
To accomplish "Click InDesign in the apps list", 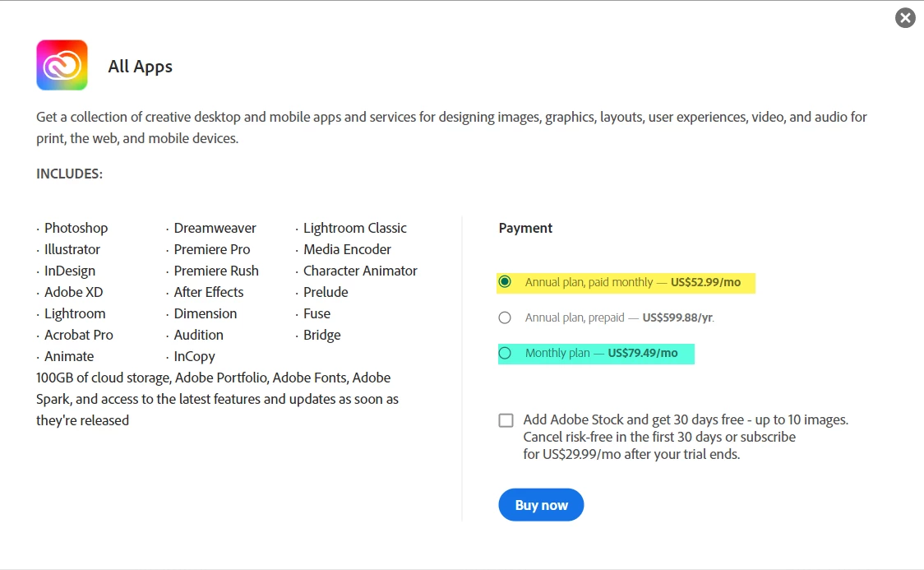I will (70, 271).
